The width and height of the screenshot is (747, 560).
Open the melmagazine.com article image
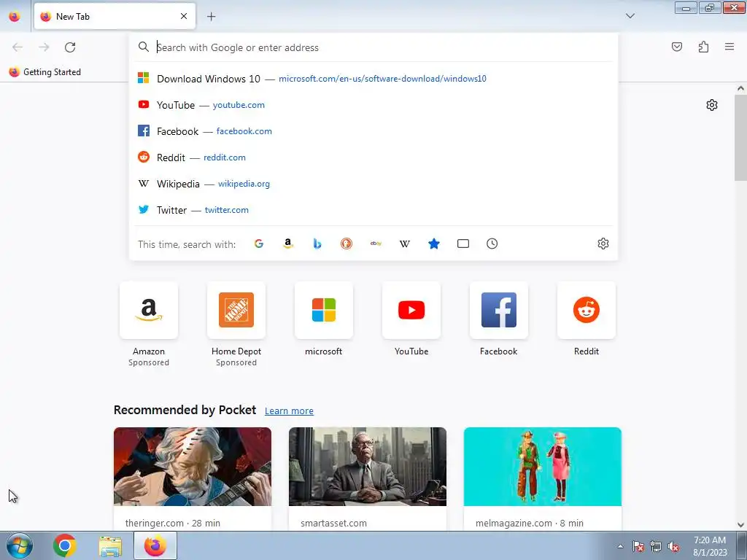coord(543,467)
